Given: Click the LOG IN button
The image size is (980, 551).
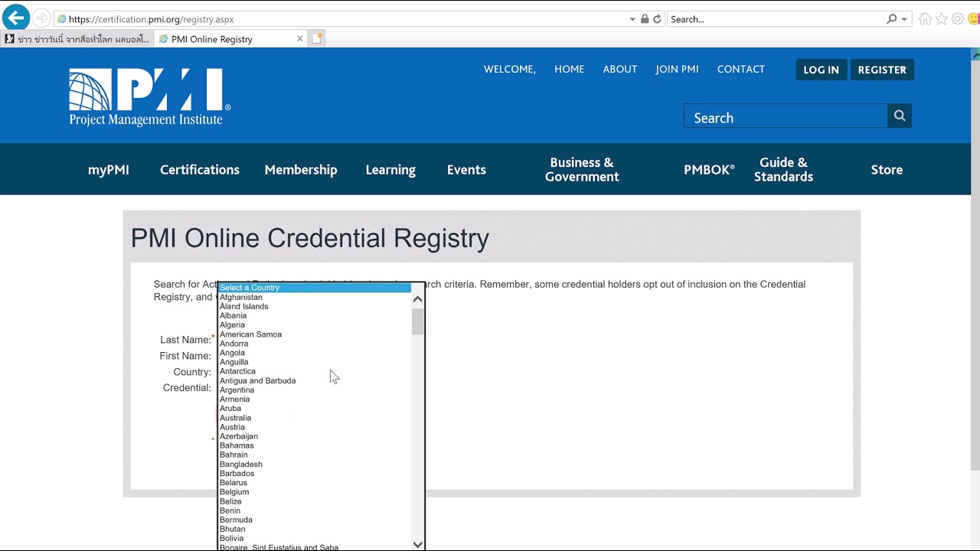Looking at the screenshot, I should click(821, 70).
